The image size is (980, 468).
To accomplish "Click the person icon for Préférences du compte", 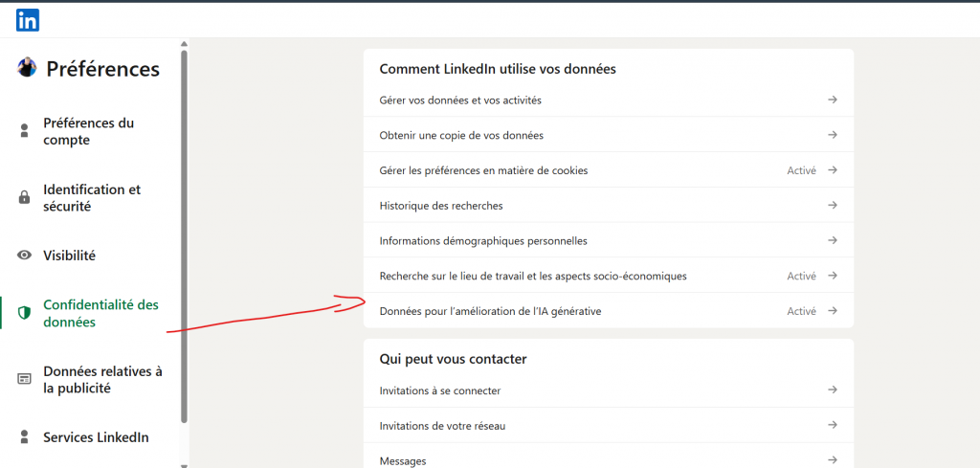I will pos(25,131).
